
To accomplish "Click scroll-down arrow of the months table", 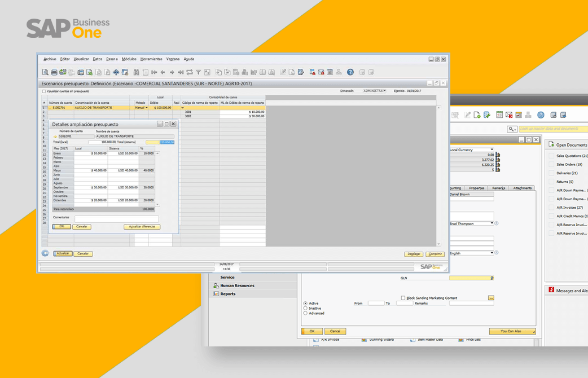I will click(157, 205).
